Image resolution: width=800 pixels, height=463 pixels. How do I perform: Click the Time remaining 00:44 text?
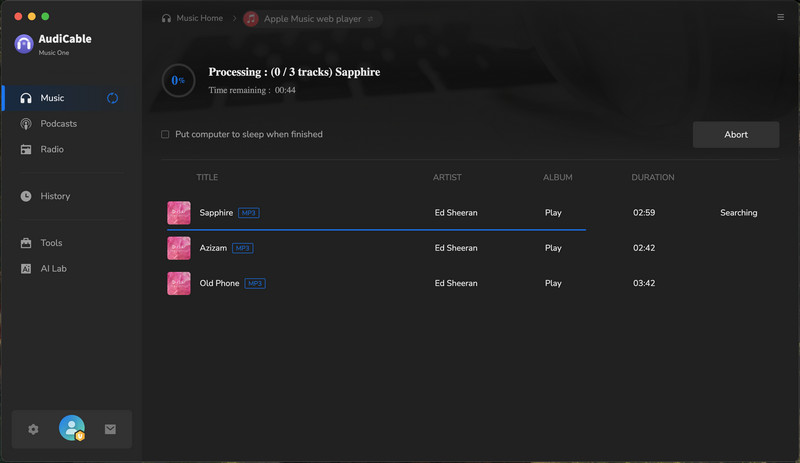252,90
